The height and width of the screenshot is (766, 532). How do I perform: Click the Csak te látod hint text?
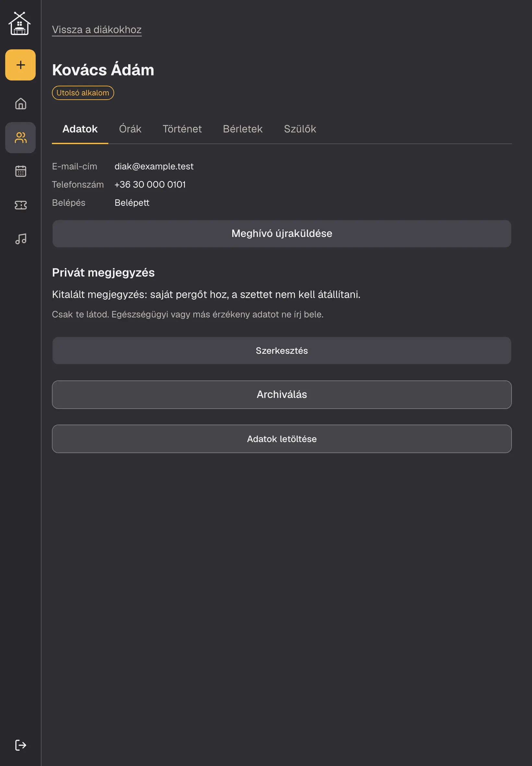(x=188, y=315)
